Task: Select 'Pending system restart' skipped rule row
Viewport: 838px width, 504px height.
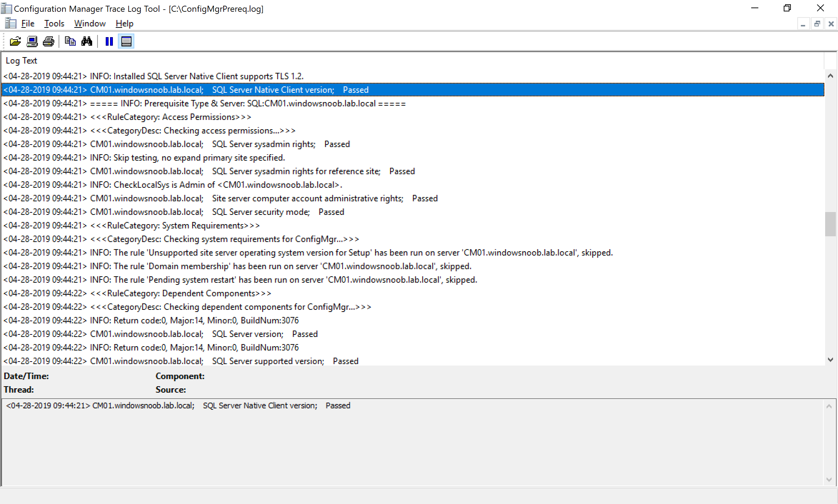Action: (413, 280)
